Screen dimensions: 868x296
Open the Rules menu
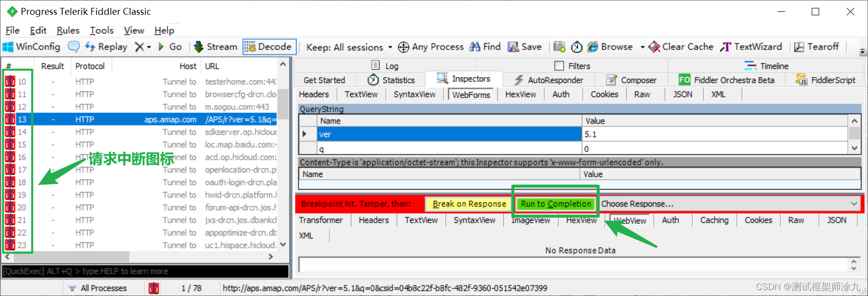click(68, 31)
